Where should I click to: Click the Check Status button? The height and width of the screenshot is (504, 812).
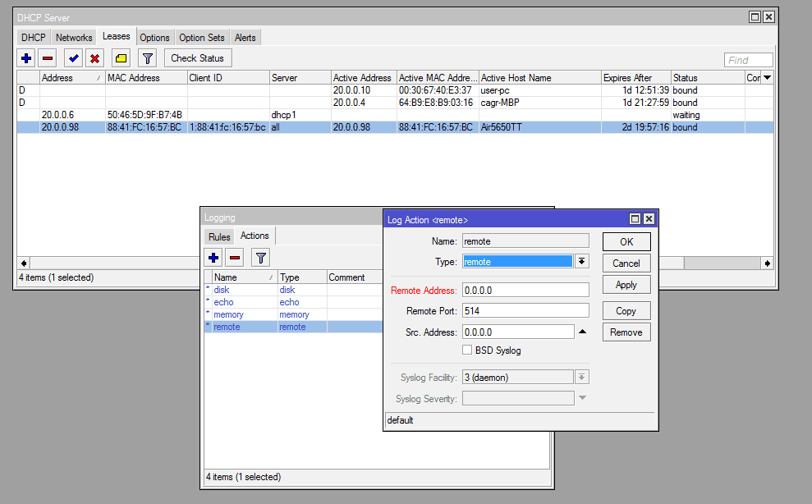pyautogui.click(x=198, y=58)
